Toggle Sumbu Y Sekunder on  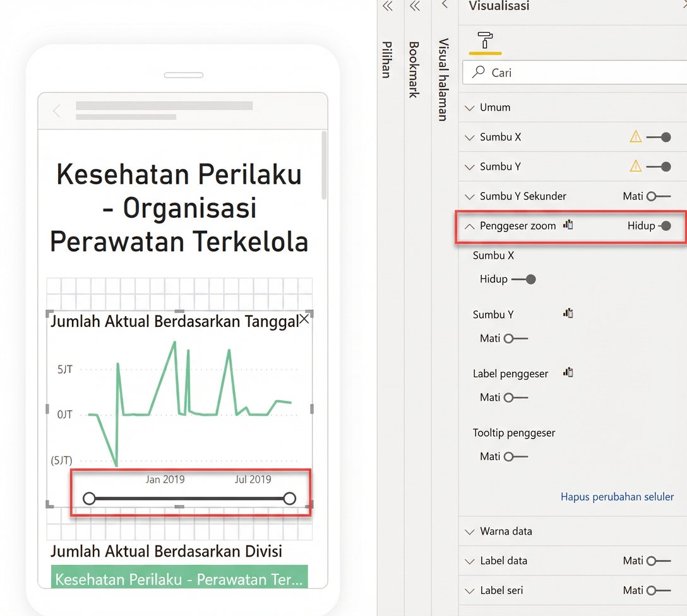[x=659, y=196]
